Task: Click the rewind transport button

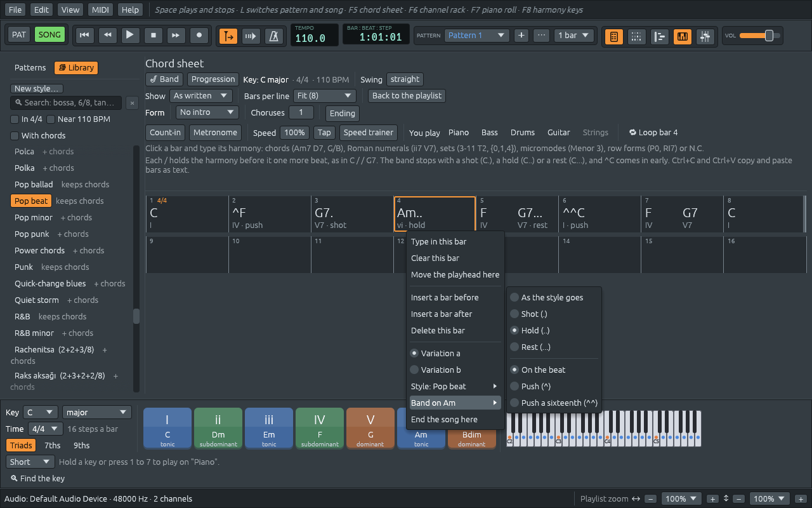Action: coord(107,36)
